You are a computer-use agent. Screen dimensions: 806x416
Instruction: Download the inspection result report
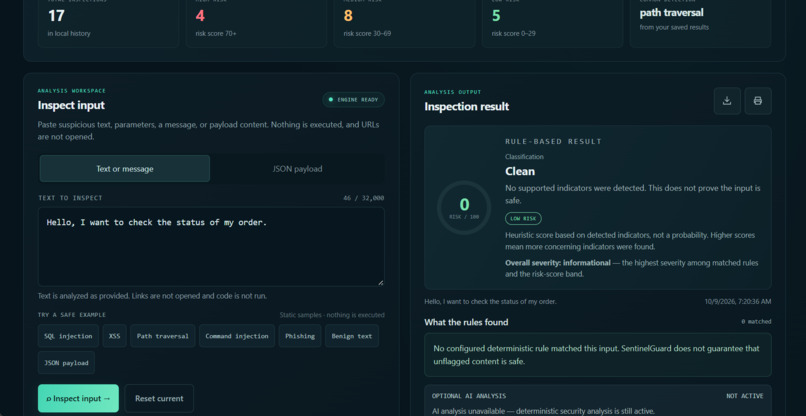point(727,101)
